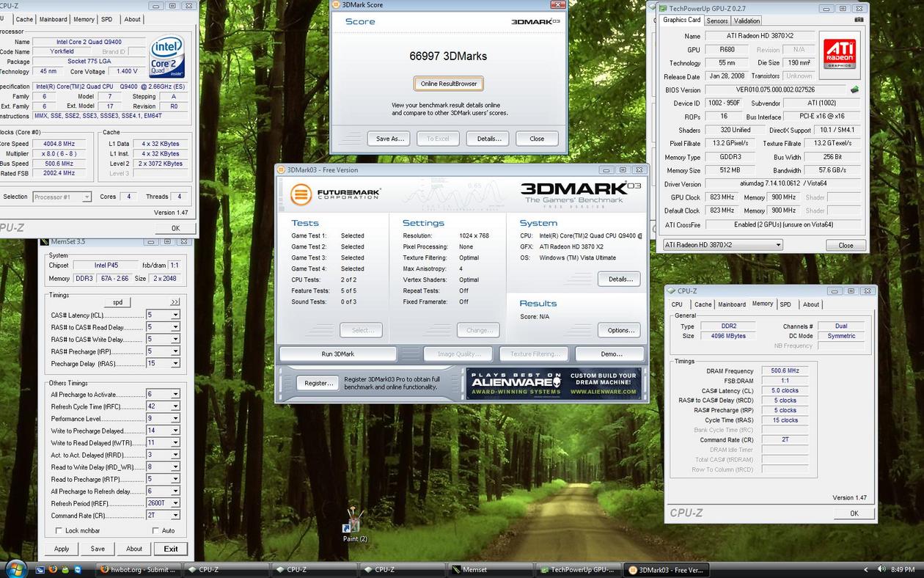Open Write to Read Delayed (tWTR) dropdown
Screen dimensions: 924x578
pos(175,442)
